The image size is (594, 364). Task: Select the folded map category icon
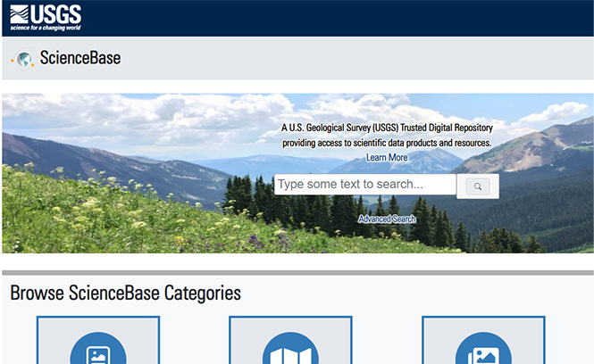pyautogui.click(x=290, y=350)
